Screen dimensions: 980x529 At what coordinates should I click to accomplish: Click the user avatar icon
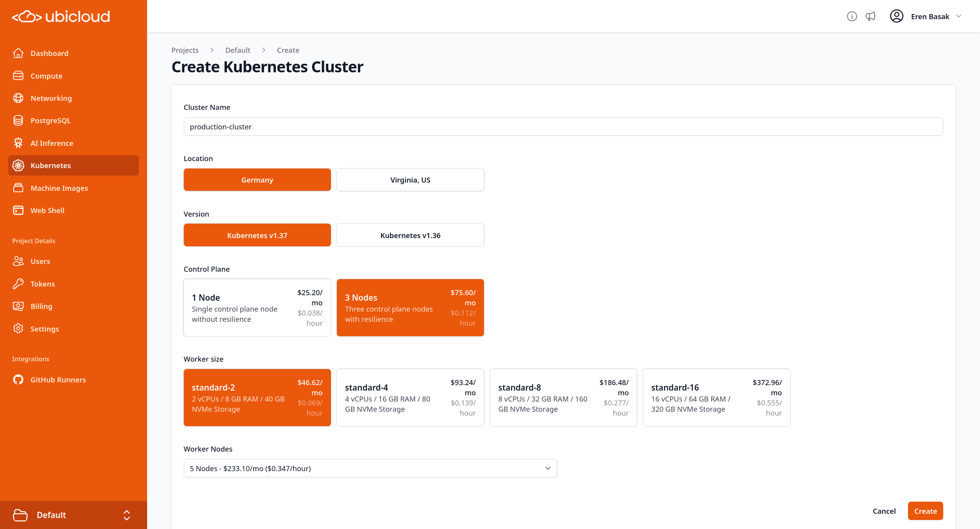pos(896,16)
